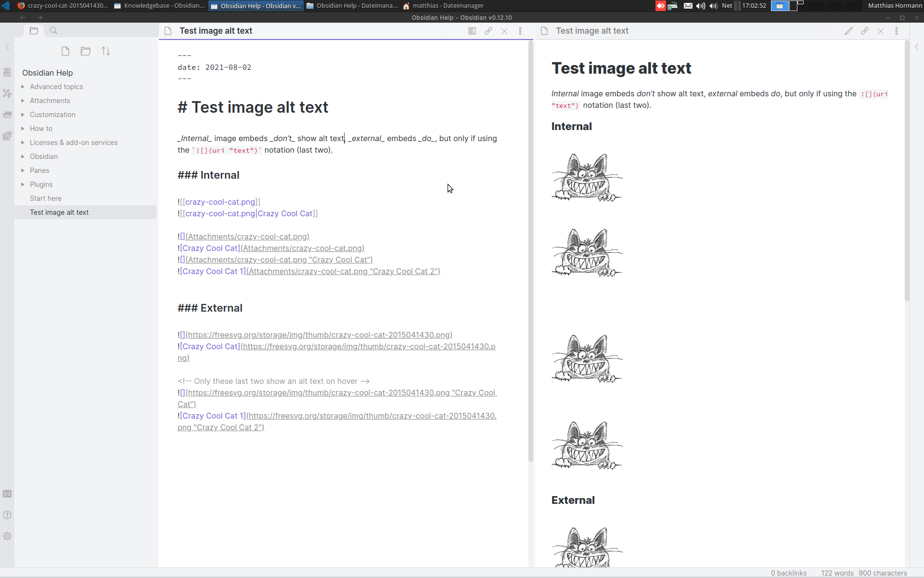
Task: Click the note file icon in preview pane header
Action: [x=544, y=31]
